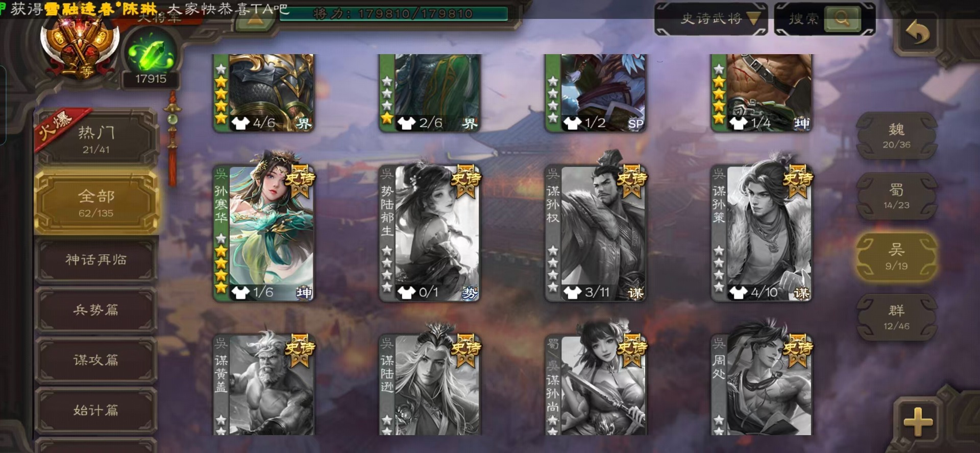Expand the 史诗武将 dropdown filter
This screenshot has width=980, height=453.
click(711, 19)
